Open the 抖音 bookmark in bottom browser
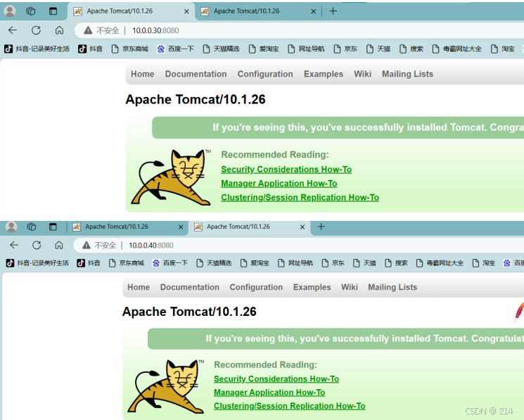The width and height of the screenshot is (524, 420). coord(89,263)
